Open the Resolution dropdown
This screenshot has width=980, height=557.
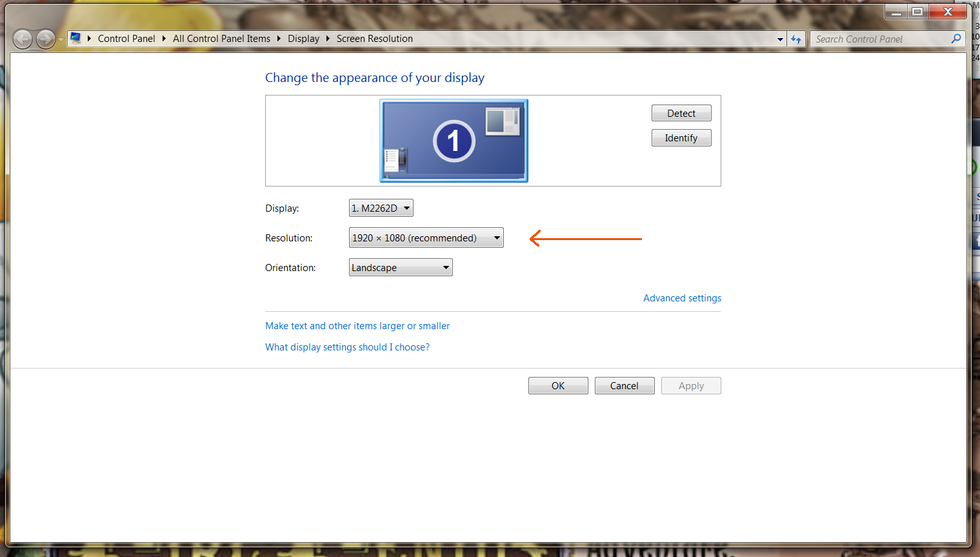(x=426, y=238)
